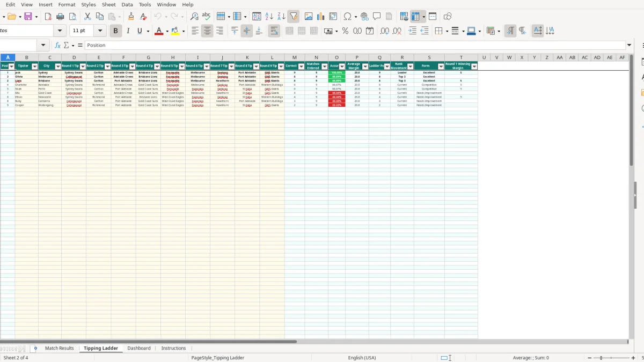644x362 pixels.
Task: Toggle Freeze Rows and Columns
Action: pyautogui.click(x=415, y=17)
